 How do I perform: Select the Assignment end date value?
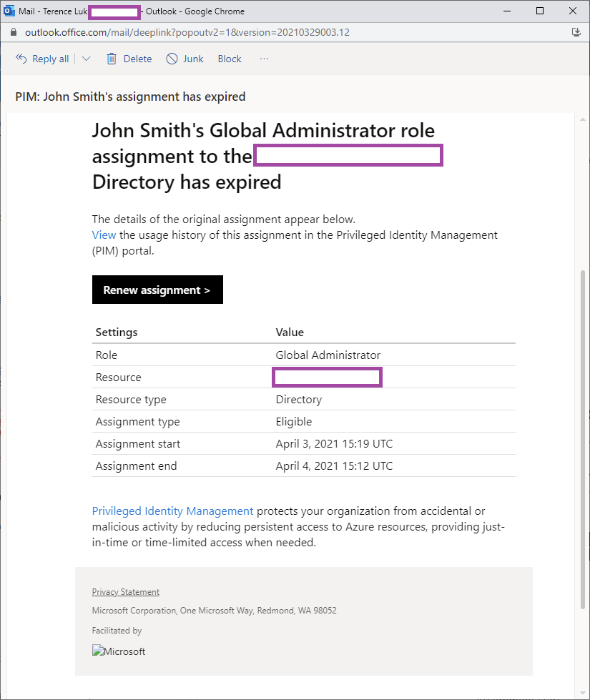334,466
